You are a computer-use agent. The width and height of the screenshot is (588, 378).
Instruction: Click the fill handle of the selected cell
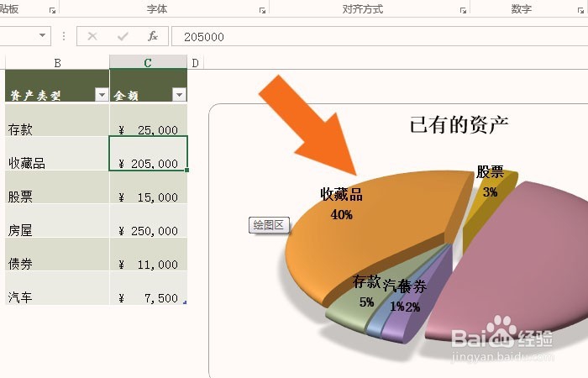186,171
